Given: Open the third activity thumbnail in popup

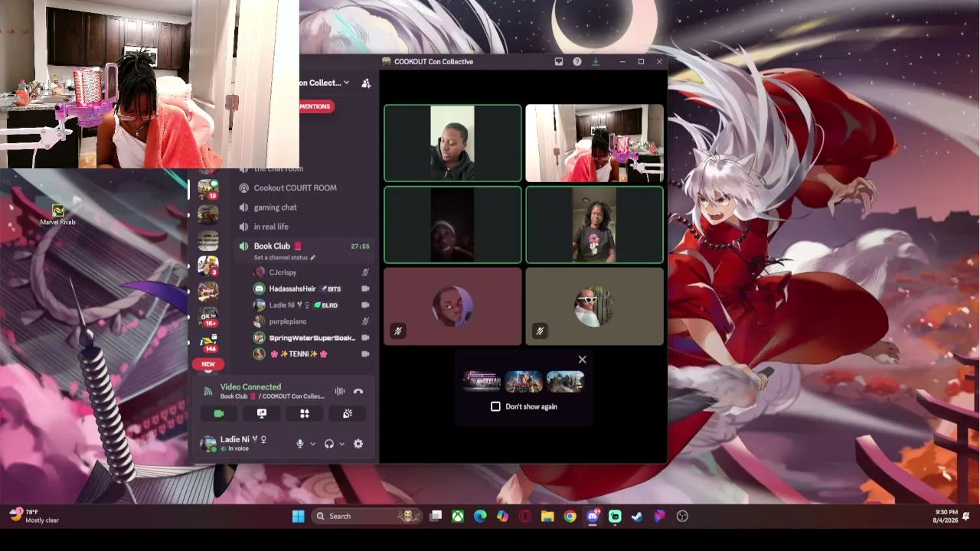Looking at the screenshot, I should (x=566, y=381).
